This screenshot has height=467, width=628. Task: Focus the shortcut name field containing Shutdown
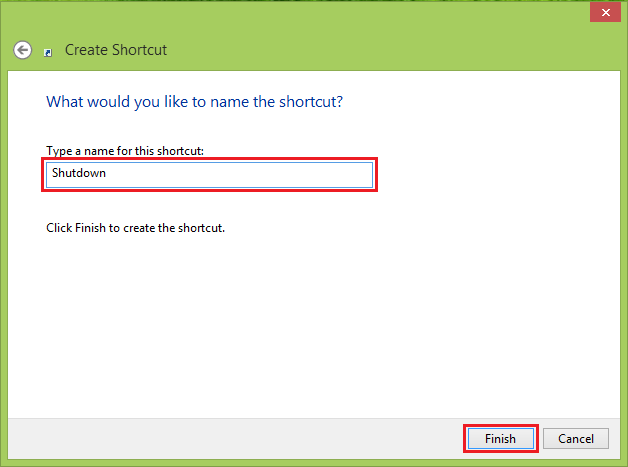(209, 175)
